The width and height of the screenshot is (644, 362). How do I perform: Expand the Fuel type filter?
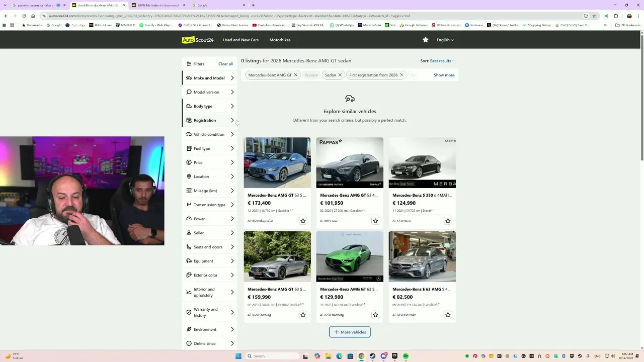click(209, 148)
